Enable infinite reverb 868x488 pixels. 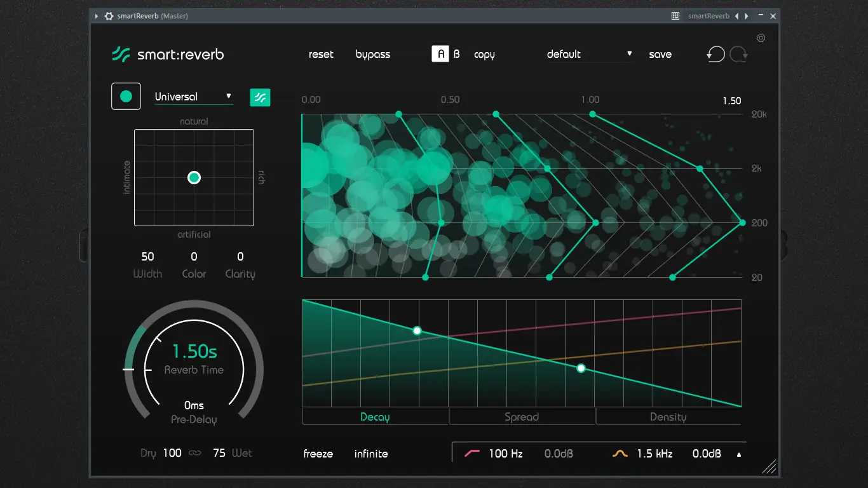(371, 454)
